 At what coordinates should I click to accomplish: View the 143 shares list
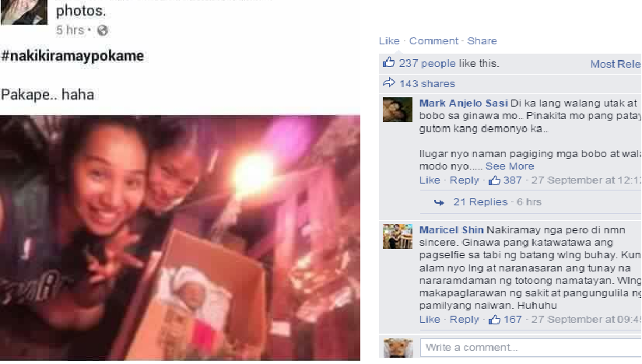click(427, 83)
